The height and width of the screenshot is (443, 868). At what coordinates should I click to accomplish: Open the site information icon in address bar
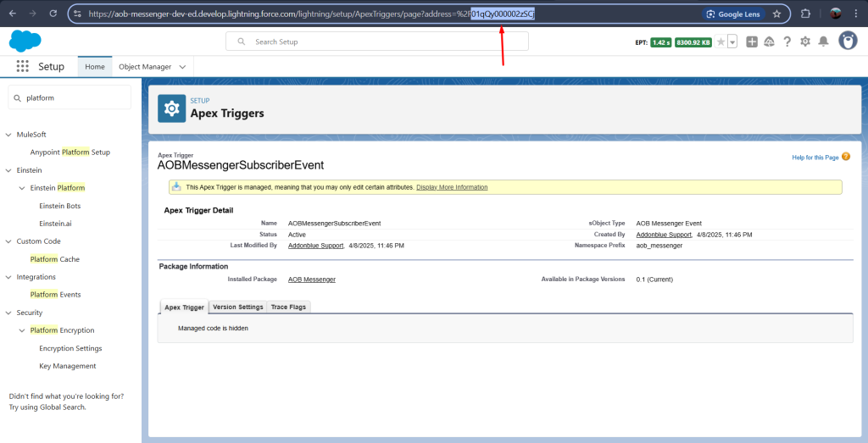tap(77, 14)
